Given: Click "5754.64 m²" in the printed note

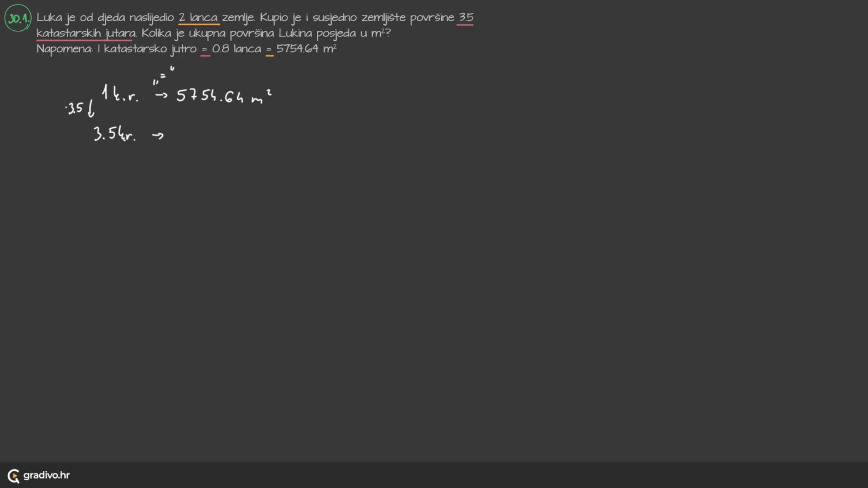Looking at the screenshot, I should 307,49.
